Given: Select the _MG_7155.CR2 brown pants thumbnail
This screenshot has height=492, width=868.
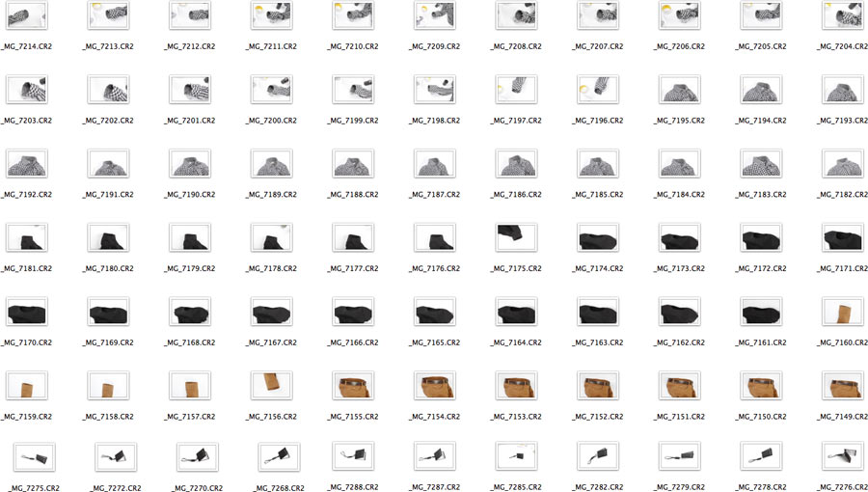Looking at the screenshot, I should click(353, 386).
